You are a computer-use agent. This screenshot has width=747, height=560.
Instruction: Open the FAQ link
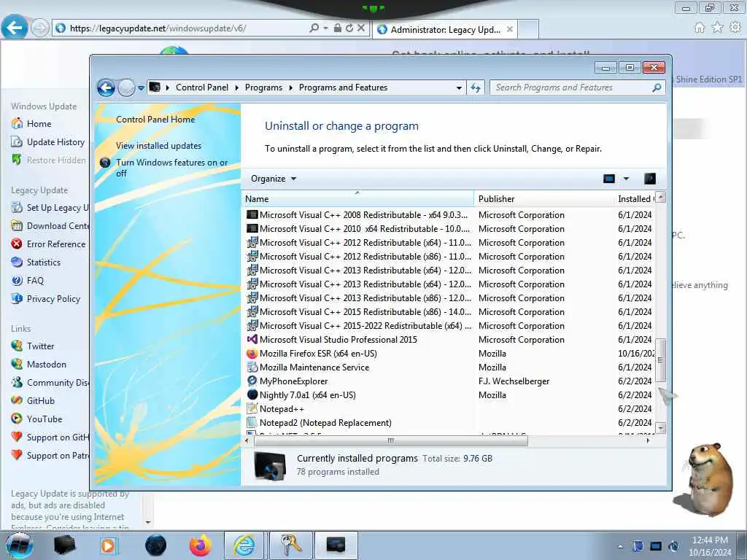click(35, 281)
